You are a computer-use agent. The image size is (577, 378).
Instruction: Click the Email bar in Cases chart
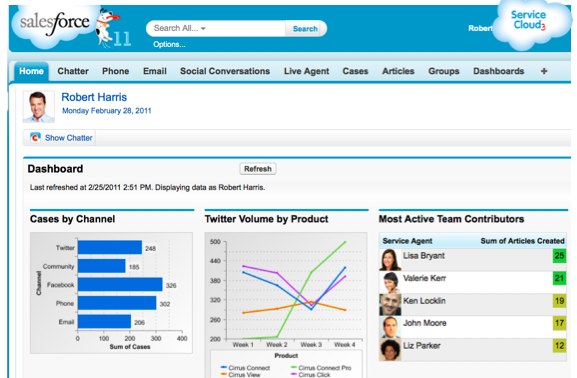click(104, 321)
